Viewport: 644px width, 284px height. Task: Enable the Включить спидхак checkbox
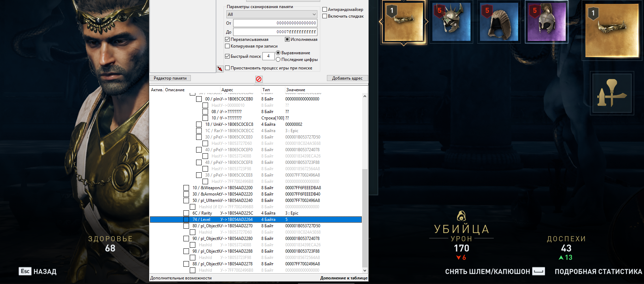(325, 16)
